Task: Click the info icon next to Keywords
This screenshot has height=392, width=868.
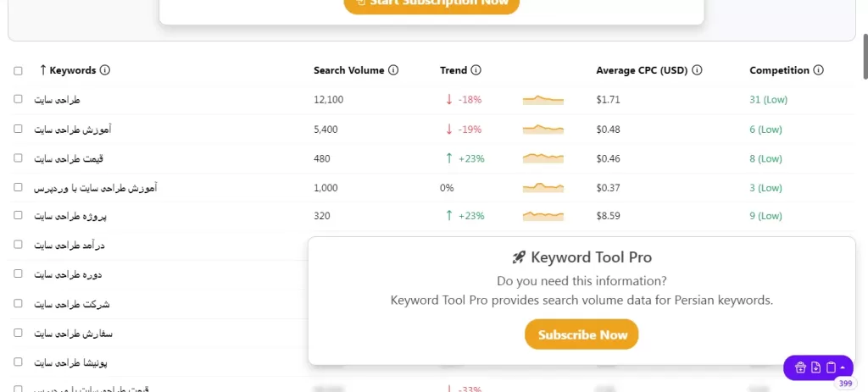Action: pyautogui.click(x=105, y=70)
